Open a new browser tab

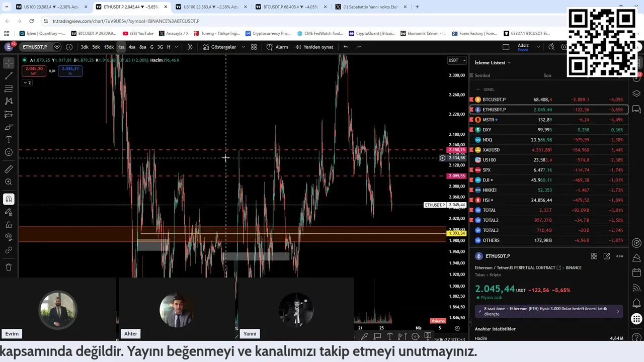pyautogui.click(x=417, y=7)
